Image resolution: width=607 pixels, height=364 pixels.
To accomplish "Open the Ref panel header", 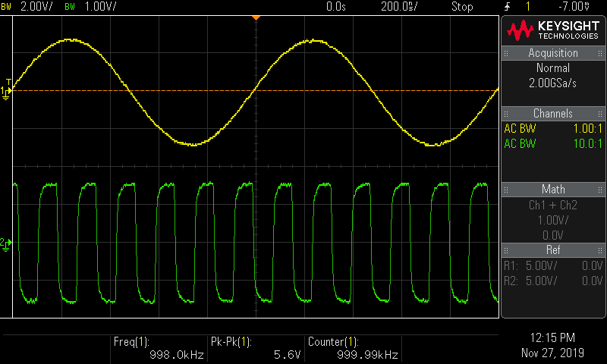I will click(x=553, y=250).
